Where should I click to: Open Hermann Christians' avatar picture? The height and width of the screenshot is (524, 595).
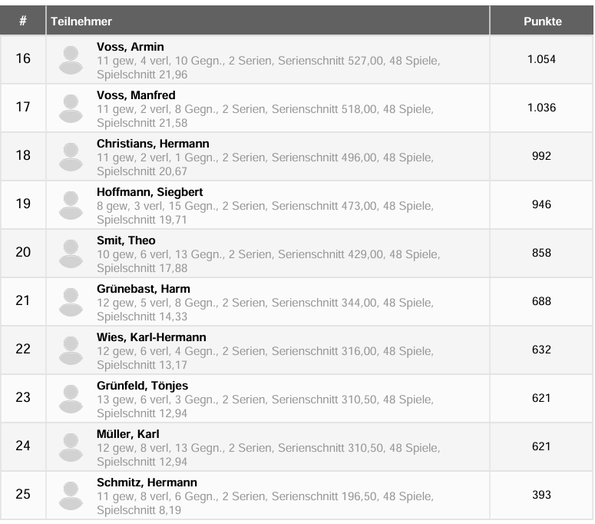pyautogui.click(x=71, y=157)
